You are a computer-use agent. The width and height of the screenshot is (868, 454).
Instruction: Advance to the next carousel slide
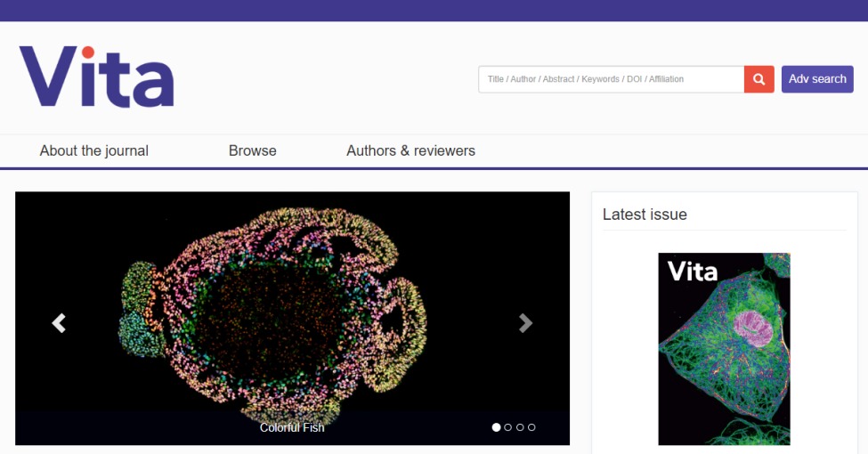pos(525,323)
